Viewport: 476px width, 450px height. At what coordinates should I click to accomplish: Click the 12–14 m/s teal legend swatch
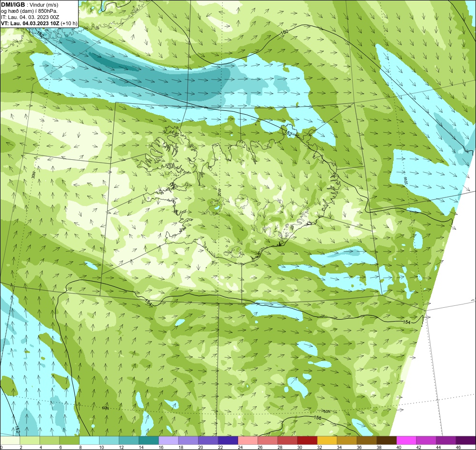click(x=129, y=440)
